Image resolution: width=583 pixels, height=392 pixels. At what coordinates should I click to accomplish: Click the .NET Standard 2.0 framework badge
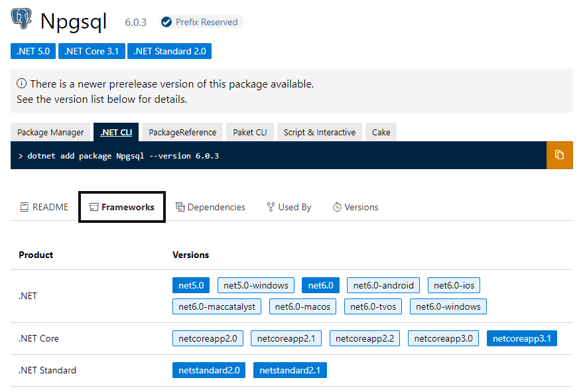[170, 51]
